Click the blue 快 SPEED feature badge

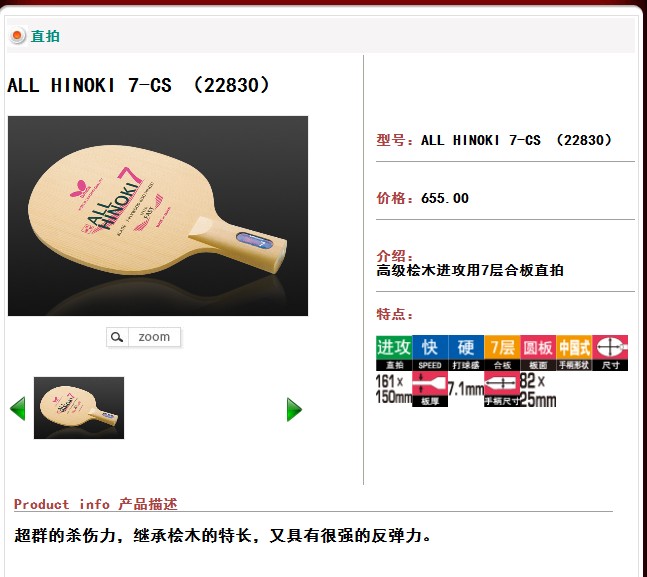point(430,353)
